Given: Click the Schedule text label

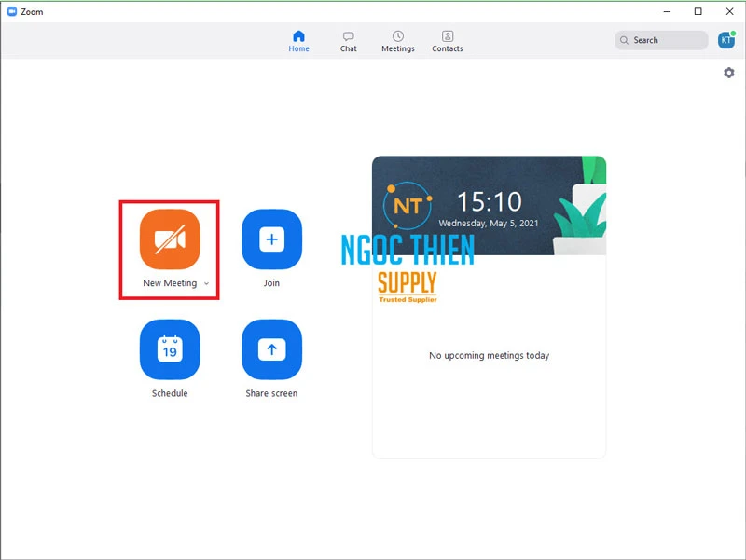Looking at the screenshot, I should tap(170, 393).
